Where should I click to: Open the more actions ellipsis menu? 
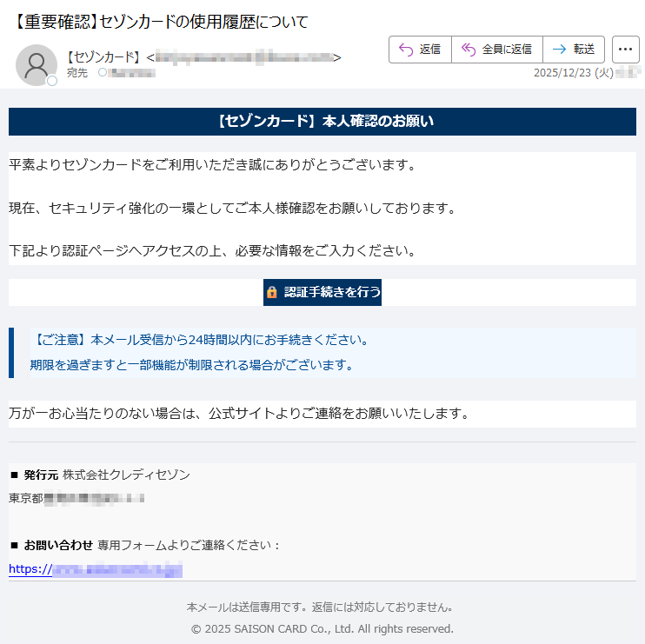coord(625,50)
